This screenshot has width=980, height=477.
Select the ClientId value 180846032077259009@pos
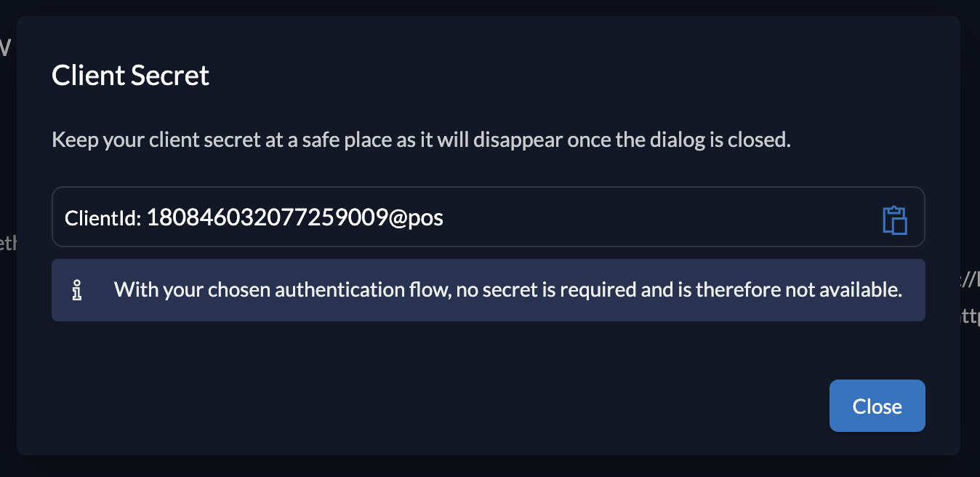point(294,217)
